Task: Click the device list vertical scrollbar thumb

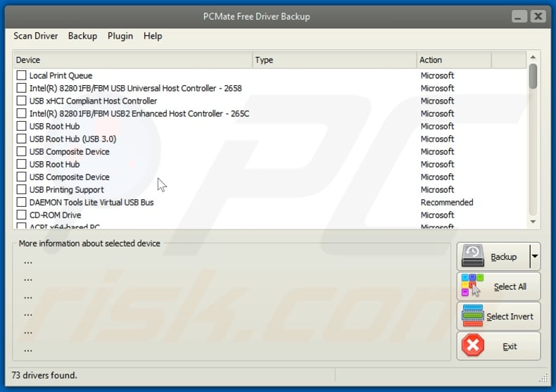Action: pyautogui.click(x=533, y=76)
